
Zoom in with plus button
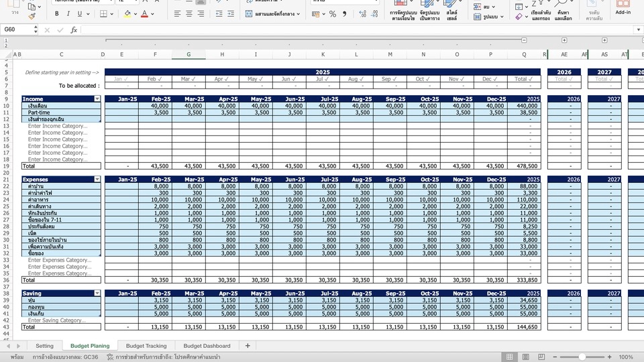pos(610,357)
